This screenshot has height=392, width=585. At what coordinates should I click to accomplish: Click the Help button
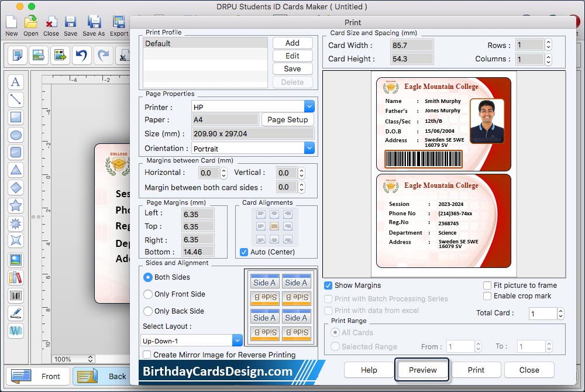(x=369, y=370)
